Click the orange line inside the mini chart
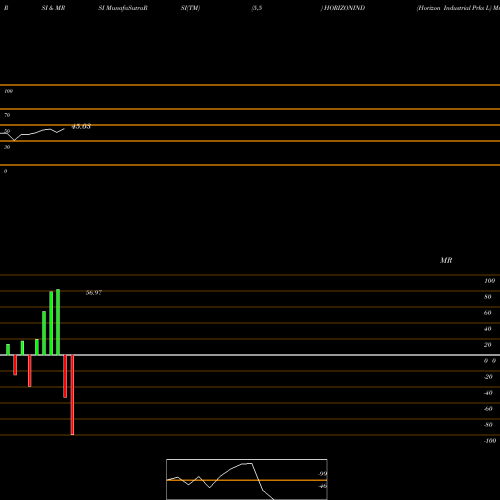 tap(247, 480)
